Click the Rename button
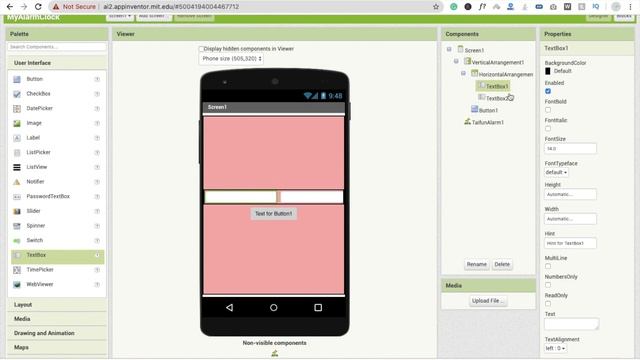Screen dimensions: 640x360 pos(476,264)
